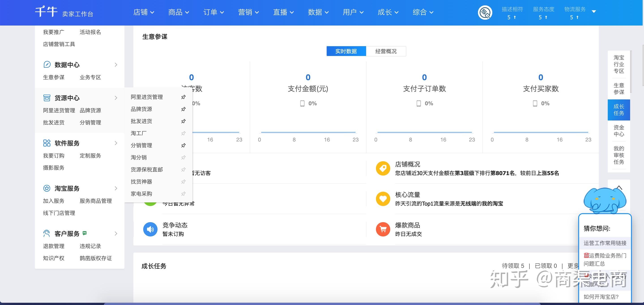Expand 客户服务 section chevron
The width and height of the screenshot is (644, 305).
pos(116,234)
